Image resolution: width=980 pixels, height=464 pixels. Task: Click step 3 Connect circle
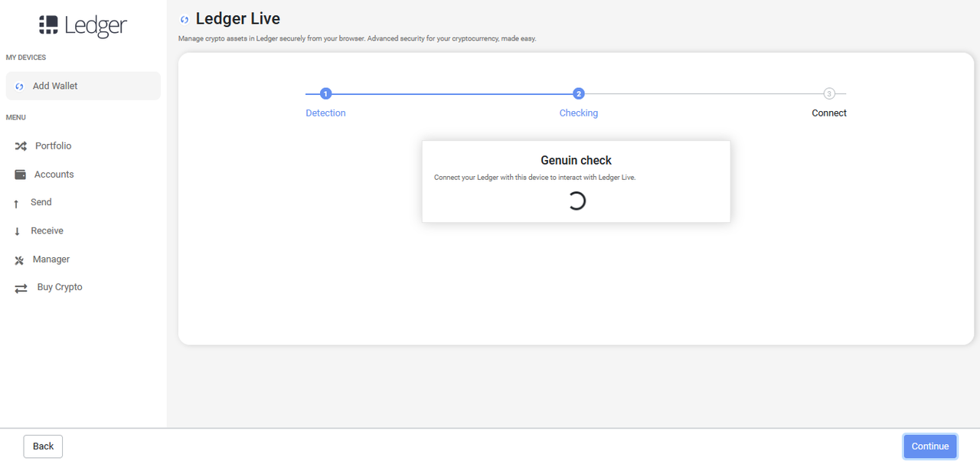click(x=829, y=94)
